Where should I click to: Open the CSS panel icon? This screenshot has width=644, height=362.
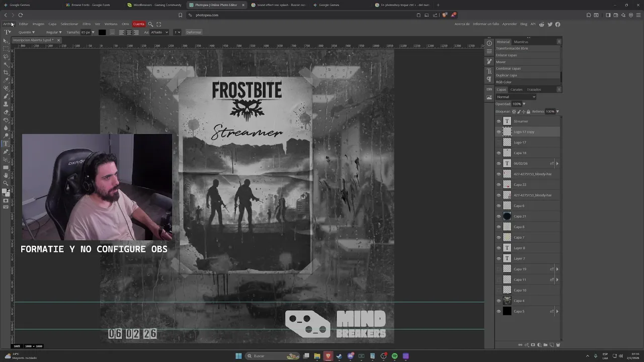[489, 89]
